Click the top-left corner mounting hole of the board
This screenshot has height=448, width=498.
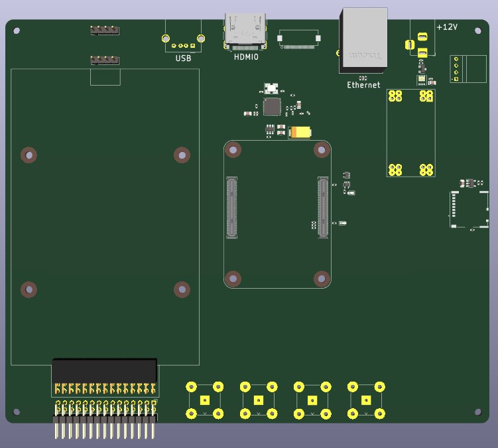pos(17,31)
